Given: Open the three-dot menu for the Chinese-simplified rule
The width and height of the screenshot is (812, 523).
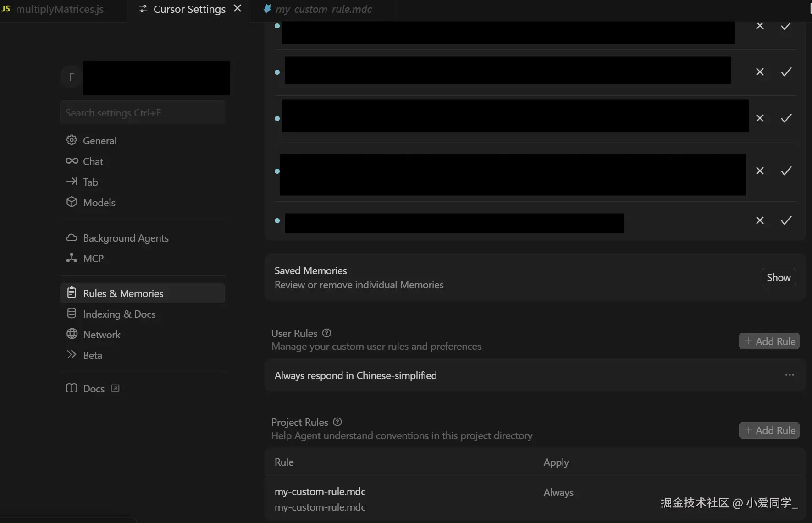Looking at the screenshot, I should point(789,375).
